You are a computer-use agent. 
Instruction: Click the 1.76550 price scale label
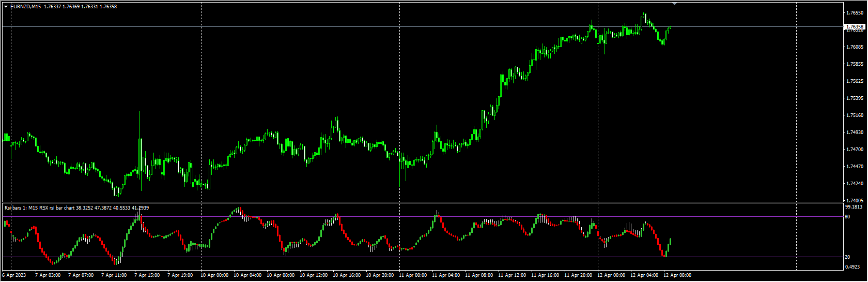click(855, 12)
